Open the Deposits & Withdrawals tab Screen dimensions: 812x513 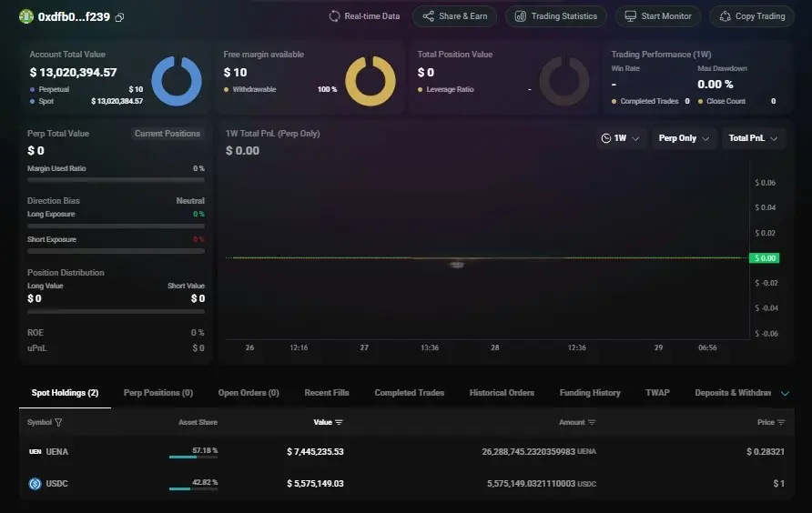pos(733,393)
